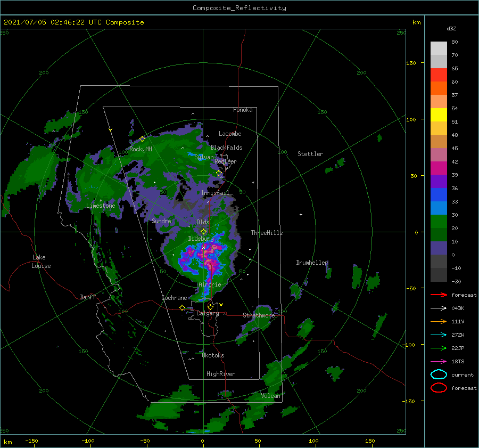Click the Composite_Reflectivity title
This screenshot has width=479, height=448.
click(240, 8)
